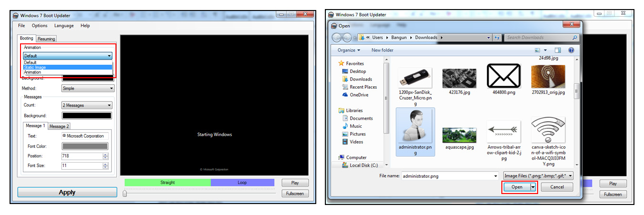Open the Options menu
Image resolution: width=644 pixels, height=215 pixels.
[x=40, y=26]
